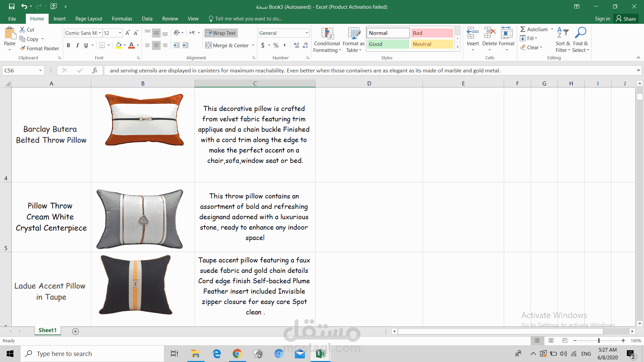The image size is (644, 362).
Task: Add a new sheet with plus icon
Action: tap(75, 331)
